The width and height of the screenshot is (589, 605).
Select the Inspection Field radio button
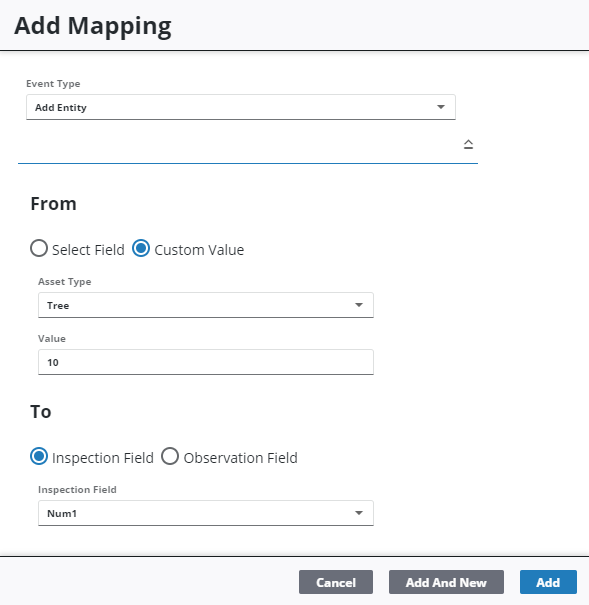tap(39, 456)
